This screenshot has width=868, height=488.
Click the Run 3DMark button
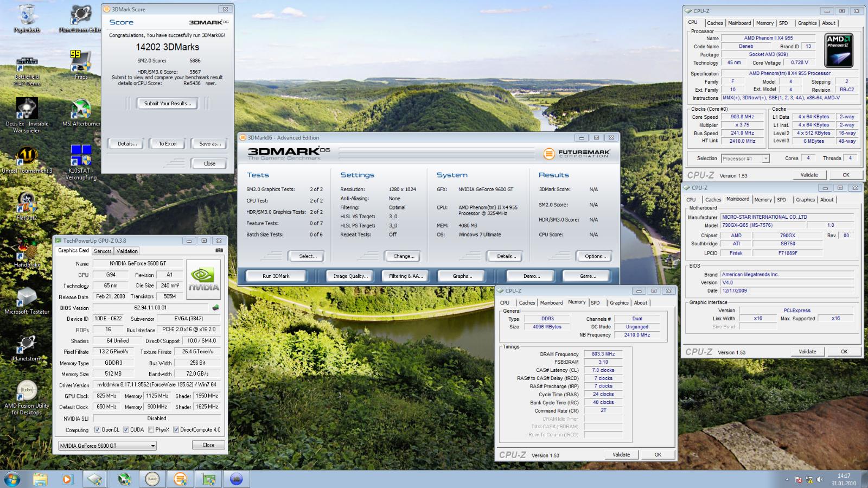click(x=276, y=276)
